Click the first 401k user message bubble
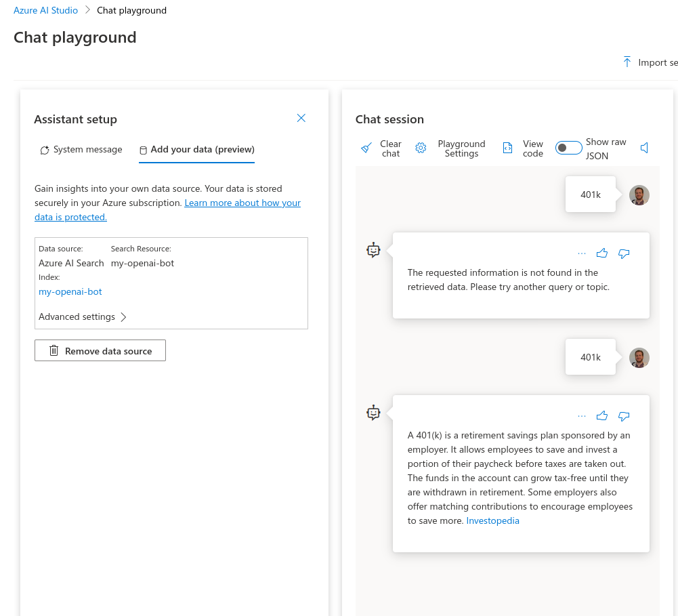 (590, 194)
